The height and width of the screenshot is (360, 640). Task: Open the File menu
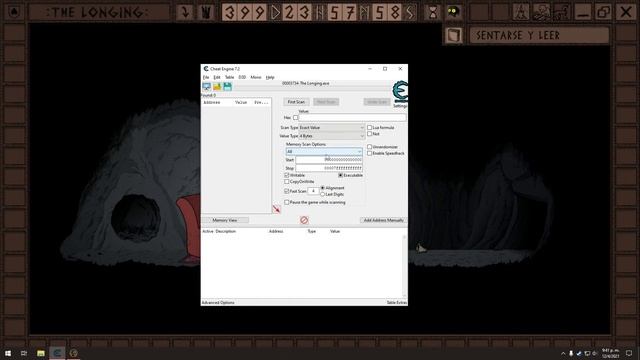coord(206,77)
